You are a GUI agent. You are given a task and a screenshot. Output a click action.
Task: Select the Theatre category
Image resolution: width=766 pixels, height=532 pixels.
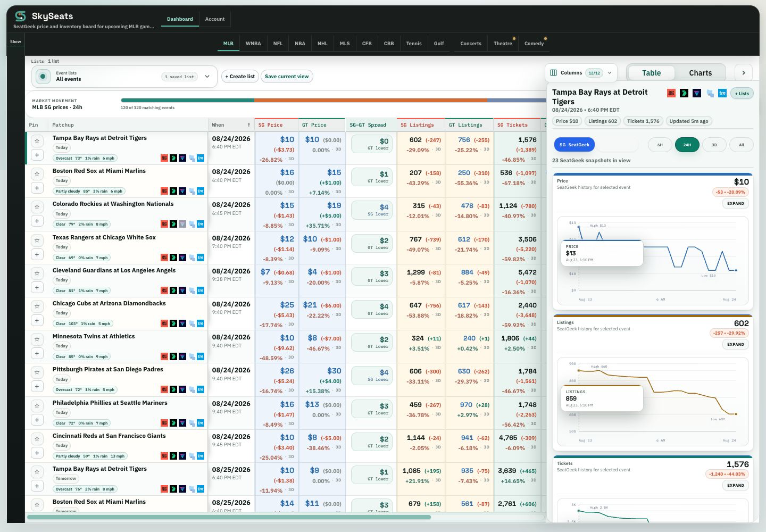(503, 44)
